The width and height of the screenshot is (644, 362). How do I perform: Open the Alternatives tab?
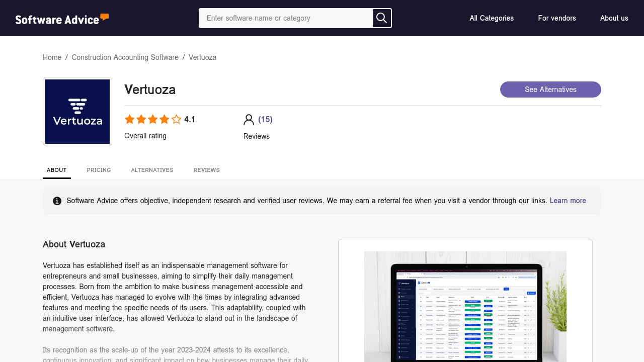152,170
